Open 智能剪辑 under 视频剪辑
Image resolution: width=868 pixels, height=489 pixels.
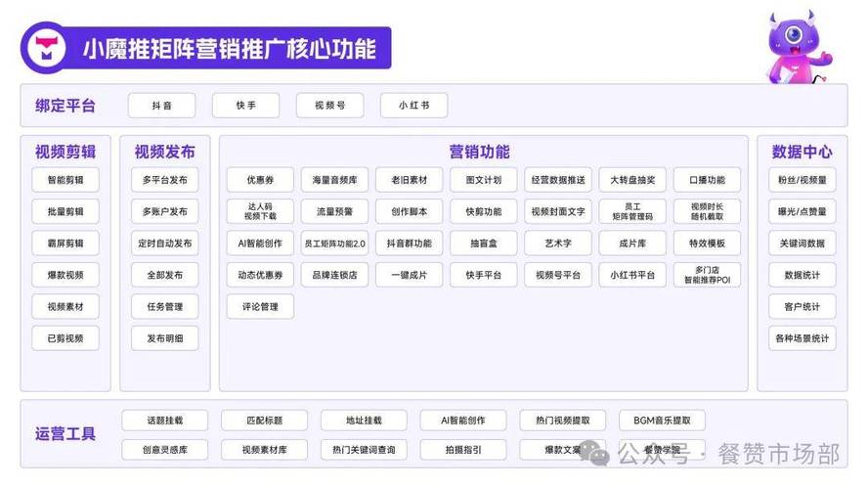pos(65,180)
